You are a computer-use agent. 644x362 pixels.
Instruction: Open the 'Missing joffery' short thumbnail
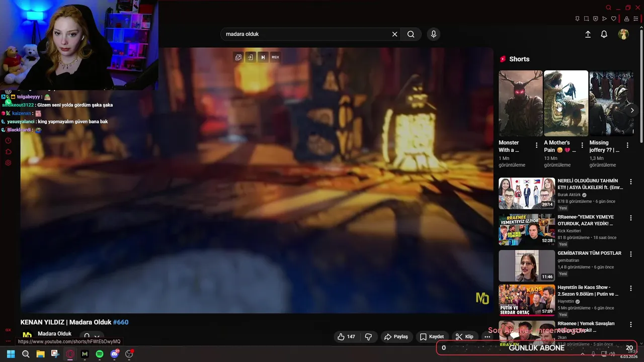611,103
